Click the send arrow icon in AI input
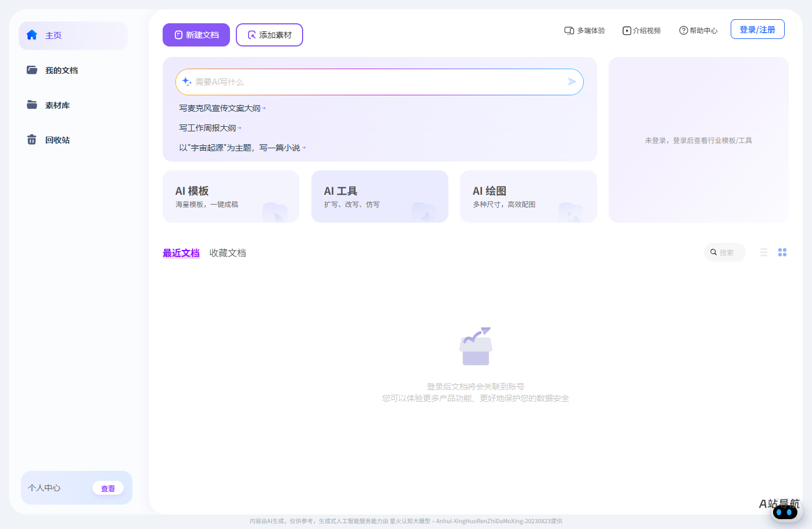The width and height of the screenshot is (812, 529). coord(572,82)
